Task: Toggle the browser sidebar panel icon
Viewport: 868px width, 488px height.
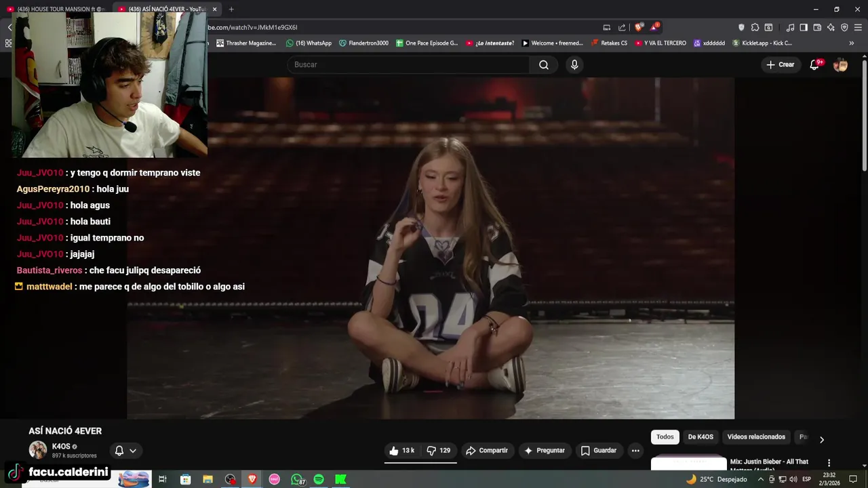Action: [x=804, y=27]
